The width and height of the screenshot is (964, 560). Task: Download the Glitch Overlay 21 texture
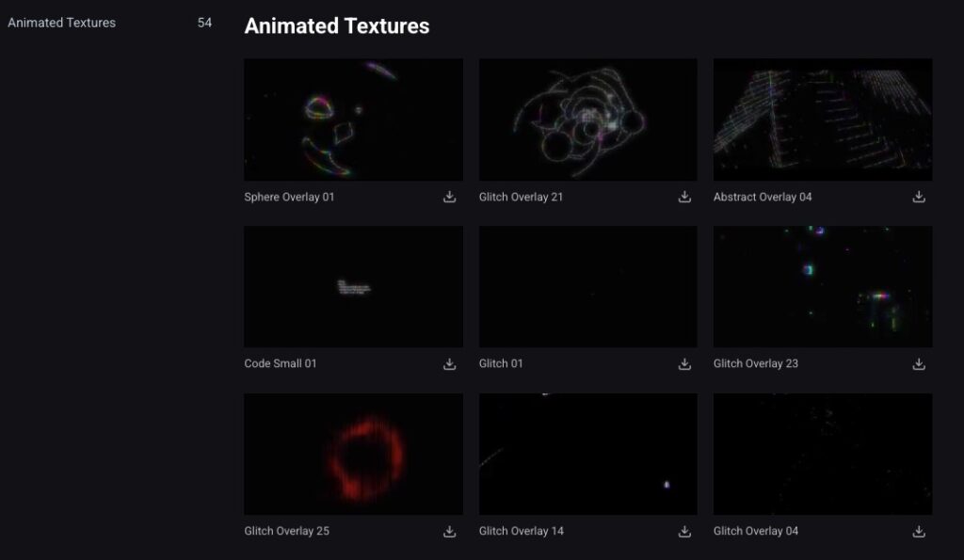pos(684,197)
